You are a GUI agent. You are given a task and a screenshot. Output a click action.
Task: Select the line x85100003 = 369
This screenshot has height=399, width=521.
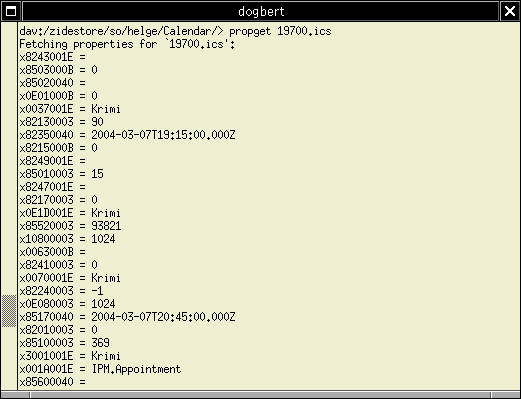pos(64,343)
